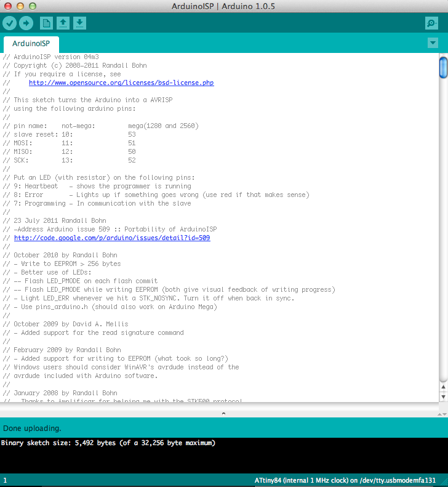
Task: Click the editor vertical scrollbar thumb
Action: coord(443,67)
